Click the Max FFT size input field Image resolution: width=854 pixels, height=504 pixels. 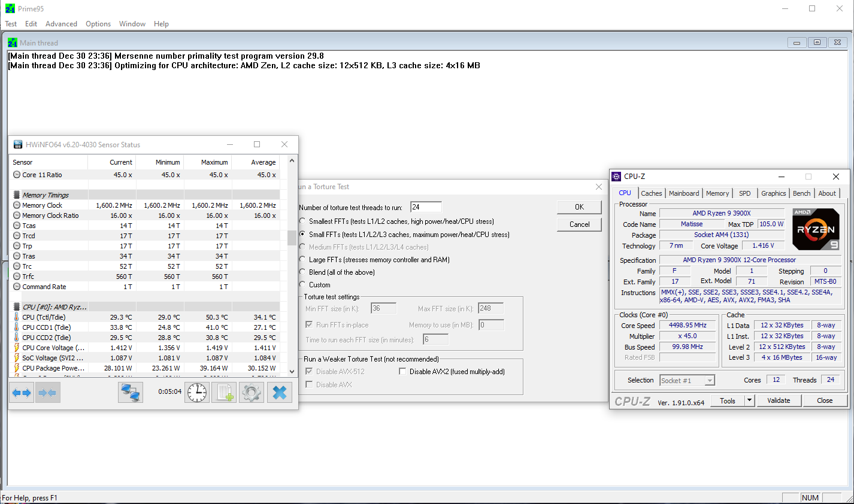490,308
